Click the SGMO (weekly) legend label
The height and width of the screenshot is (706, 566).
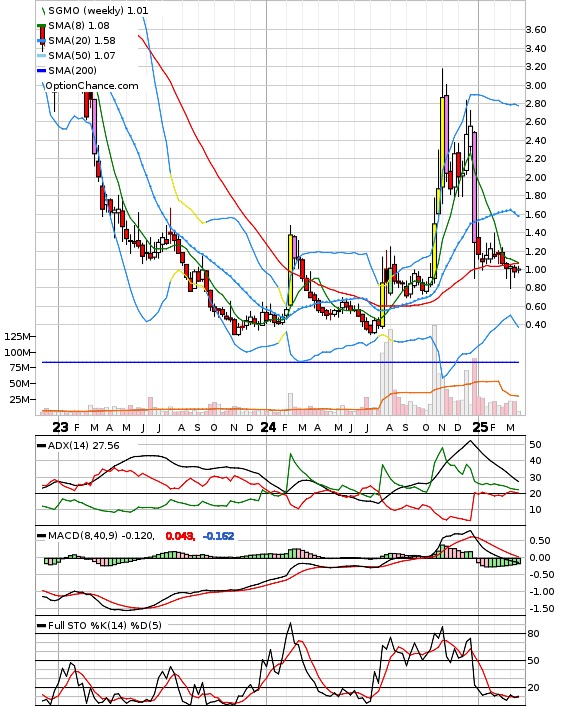[x=86, y=10]
